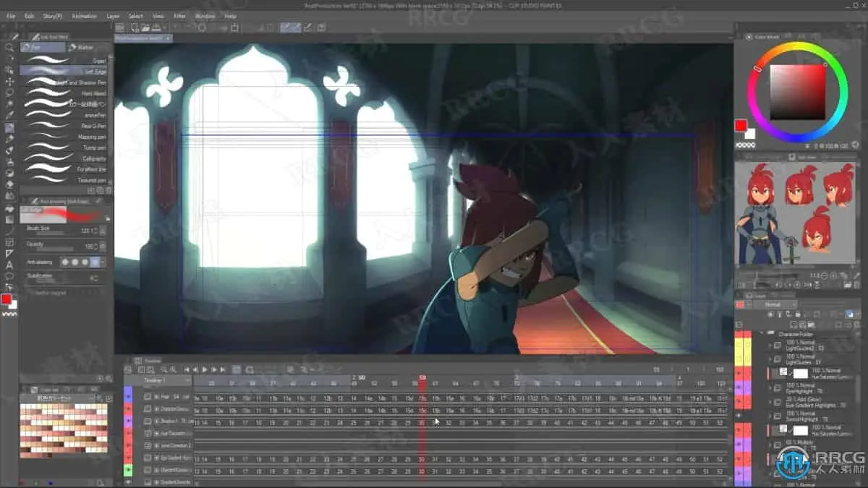Open the Filter menu
This screenshot has width=868, height=488.
(x=179, y=15)
